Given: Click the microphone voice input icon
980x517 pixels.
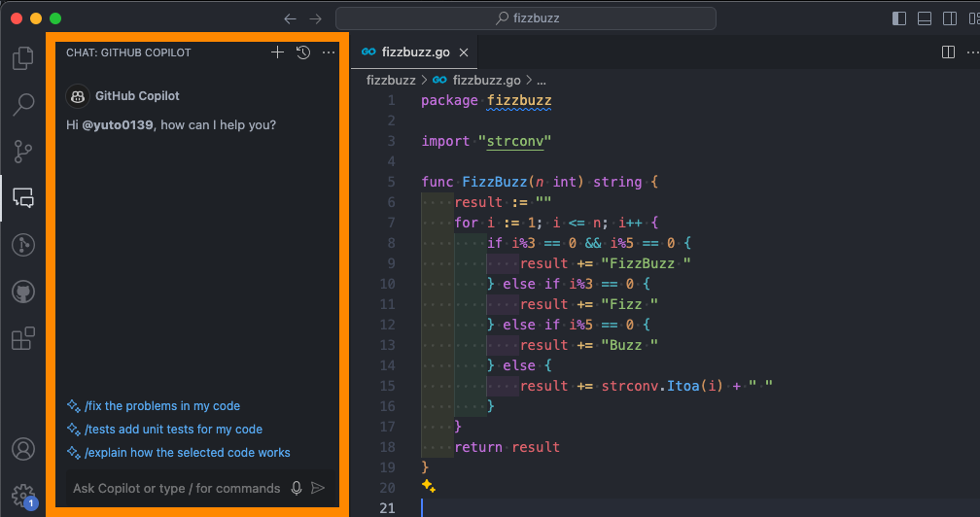Looking at the screenshot, I should 297,488.
